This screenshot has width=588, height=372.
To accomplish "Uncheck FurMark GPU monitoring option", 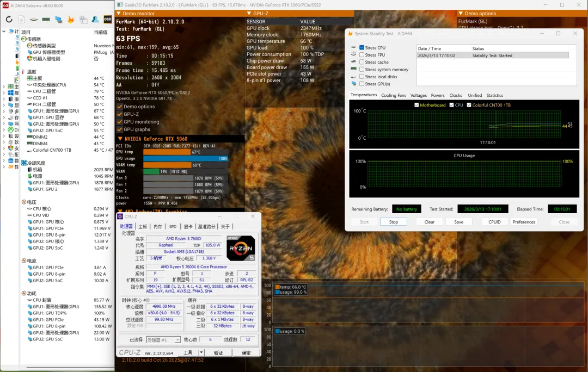I will 120,122.
